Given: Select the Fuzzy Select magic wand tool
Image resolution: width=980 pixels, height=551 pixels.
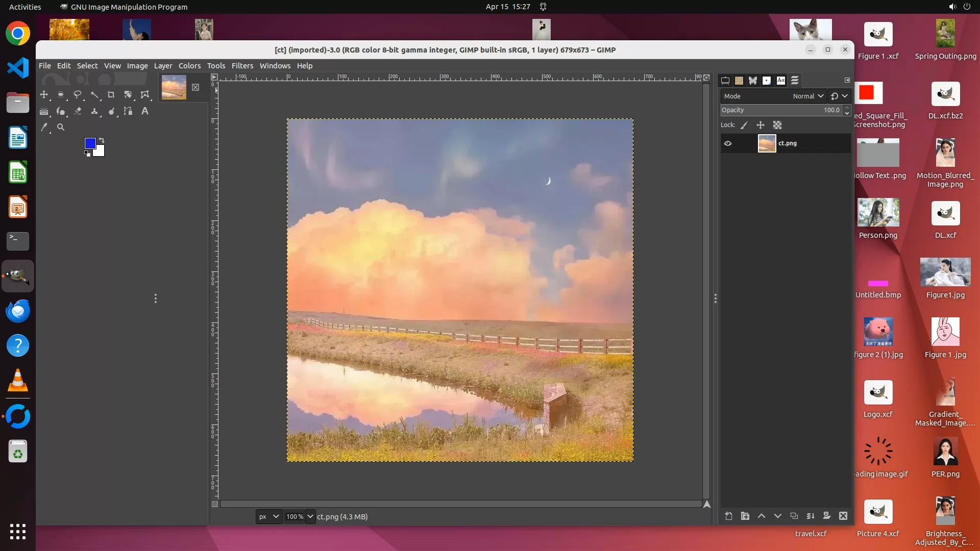Looking at the screenshot, I should pyautogui.click(x=94, y=95).
